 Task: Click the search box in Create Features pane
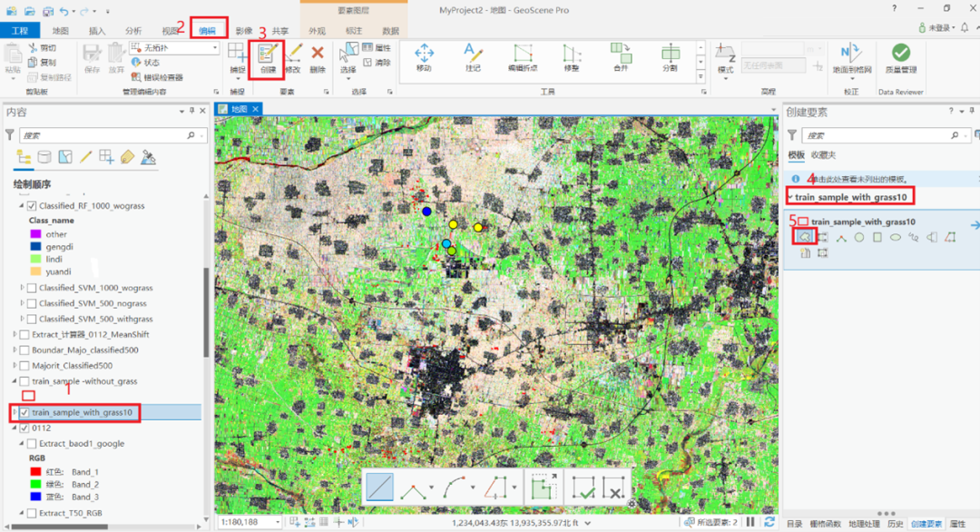(x=871, y=135)
